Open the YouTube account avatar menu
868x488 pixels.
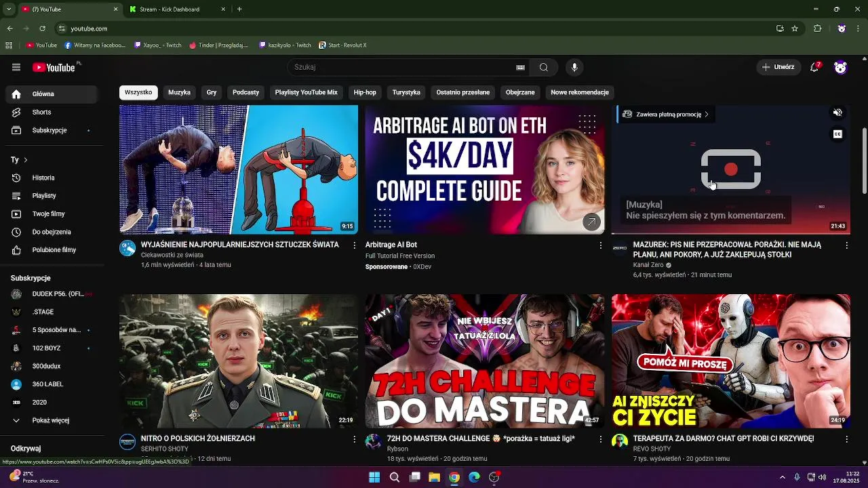point(840,67)
